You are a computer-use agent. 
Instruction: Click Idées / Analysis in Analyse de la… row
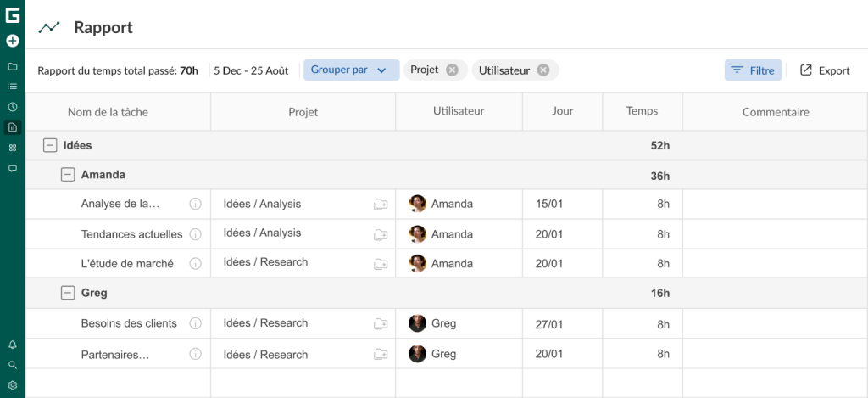[263, 204]
